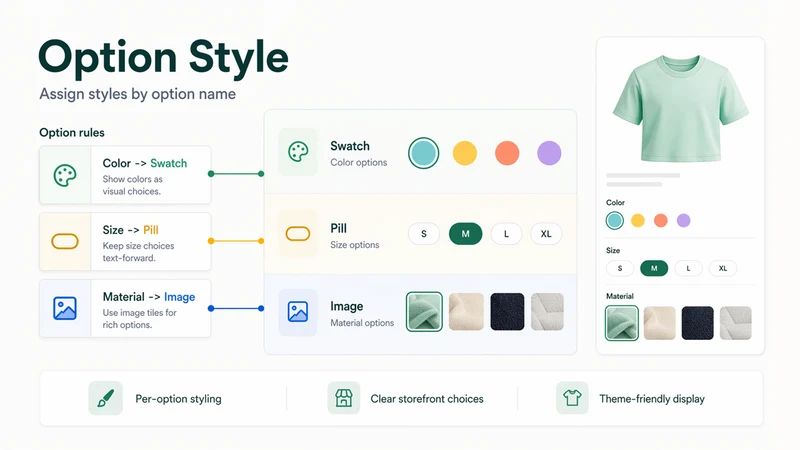
Task: Select the teal swatch in Swatch row
Action: (x=423, y=153)
